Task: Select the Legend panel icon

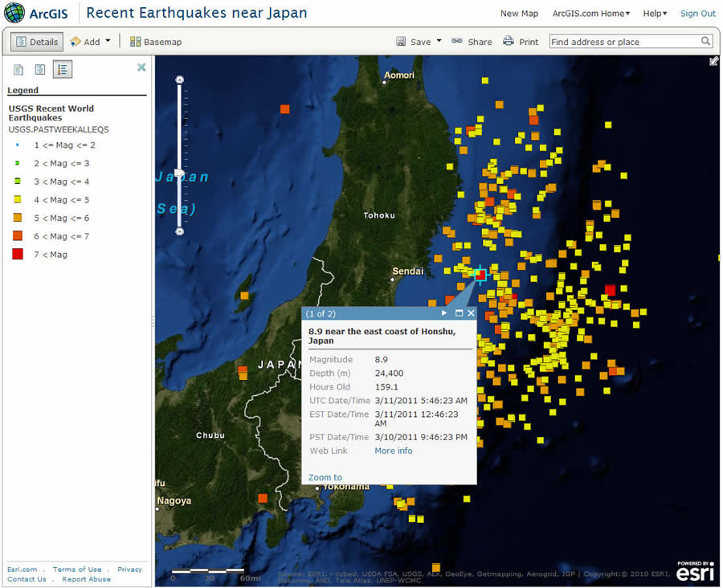Action: point(63,69)
